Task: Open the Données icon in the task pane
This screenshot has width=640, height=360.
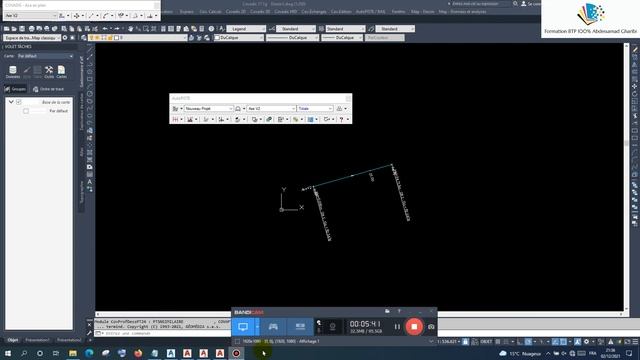Action: [13, 71]
